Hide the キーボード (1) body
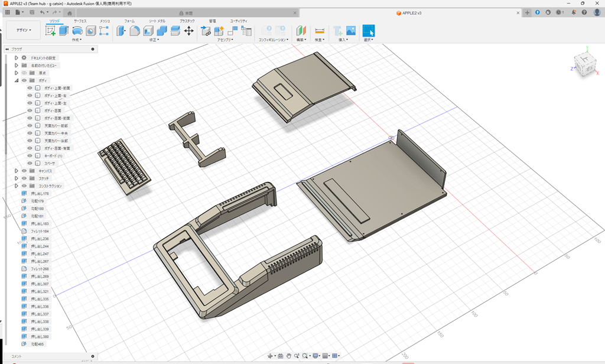 30,155
